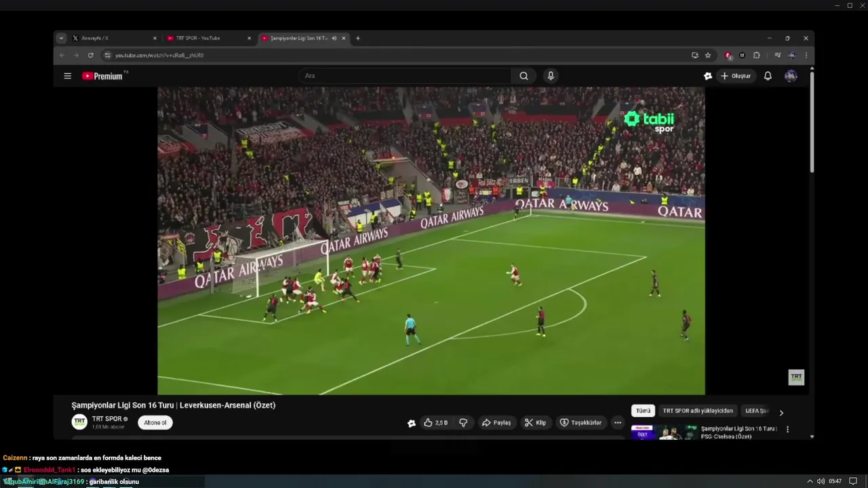Screen dimensions: 868x488
Task: Open the PSG-Chelsea (Özet) video title
Action: click(738, 432)
